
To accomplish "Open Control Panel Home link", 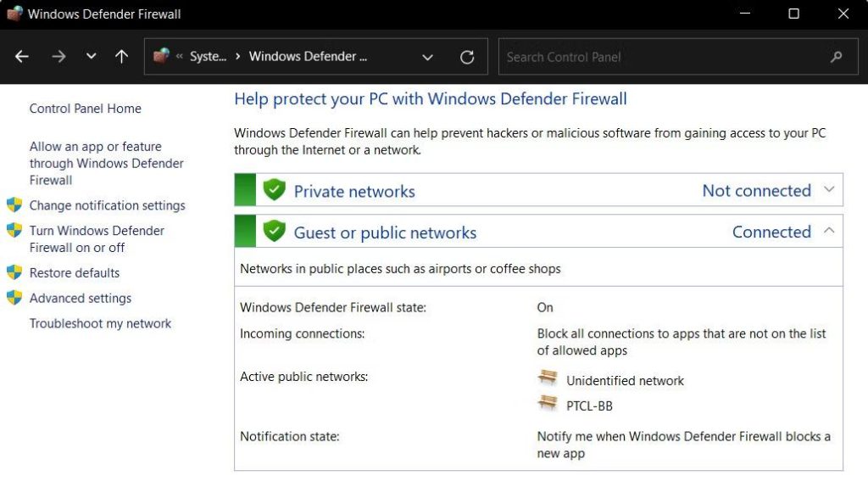I will (x=85, y=109).
